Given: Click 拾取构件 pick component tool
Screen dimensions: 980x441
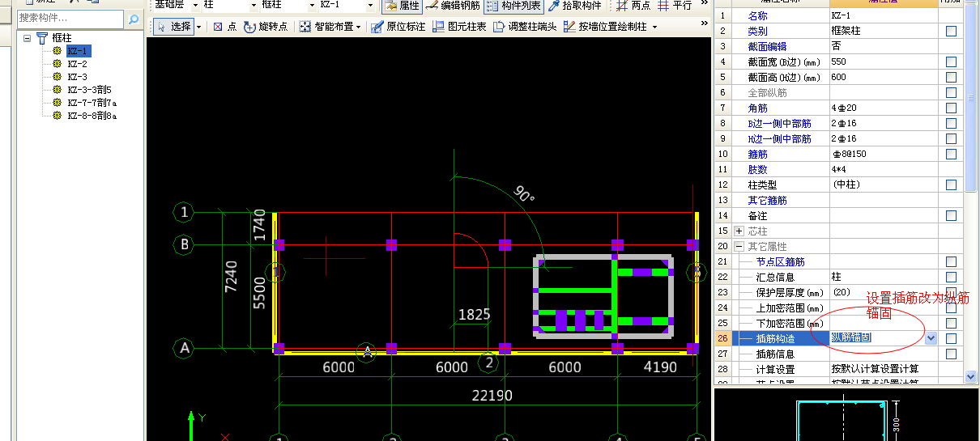Looking at the screenshot, I should pos(575,5).
